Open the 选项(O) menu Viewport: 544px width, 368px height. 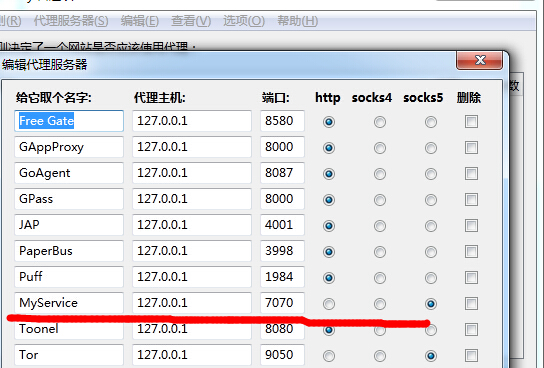(x=244, y=21)
